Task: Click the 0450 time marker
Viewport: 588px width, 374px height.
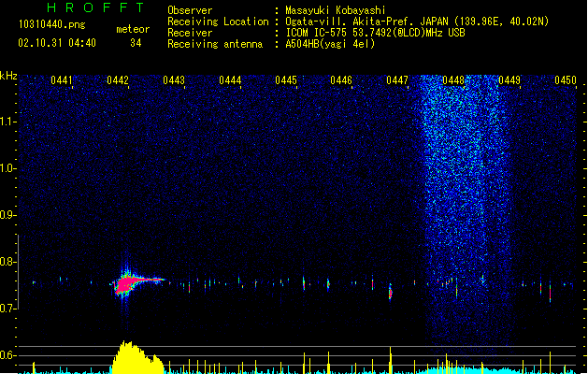Action: point(566,80)
